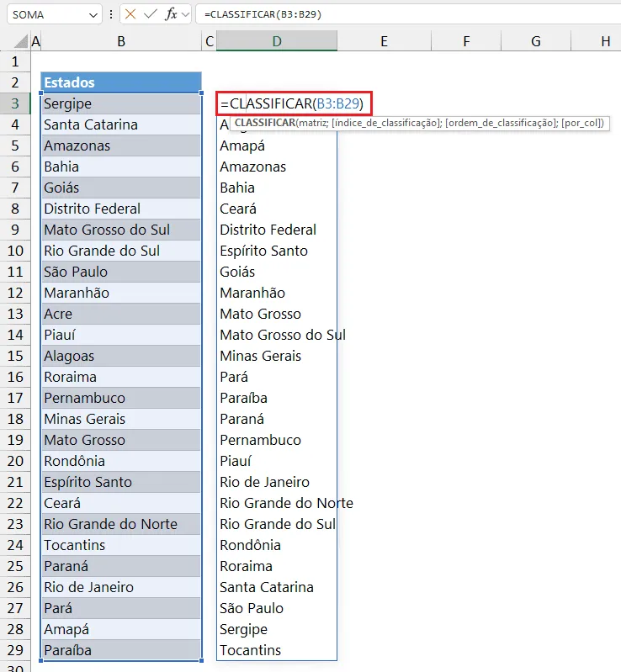This screenshot has width=621, height=672.
Task: Select row 1 header
Action: [x=15, y=61]
